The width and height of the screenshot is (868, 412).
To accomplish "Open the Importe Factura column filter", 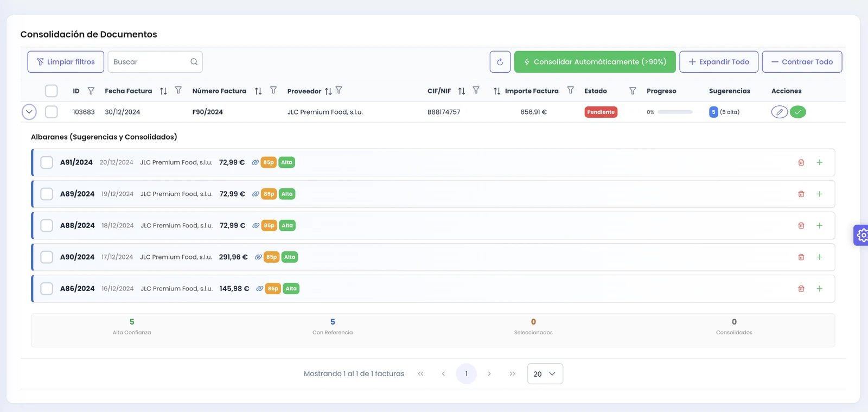I will tap(570, 90).
